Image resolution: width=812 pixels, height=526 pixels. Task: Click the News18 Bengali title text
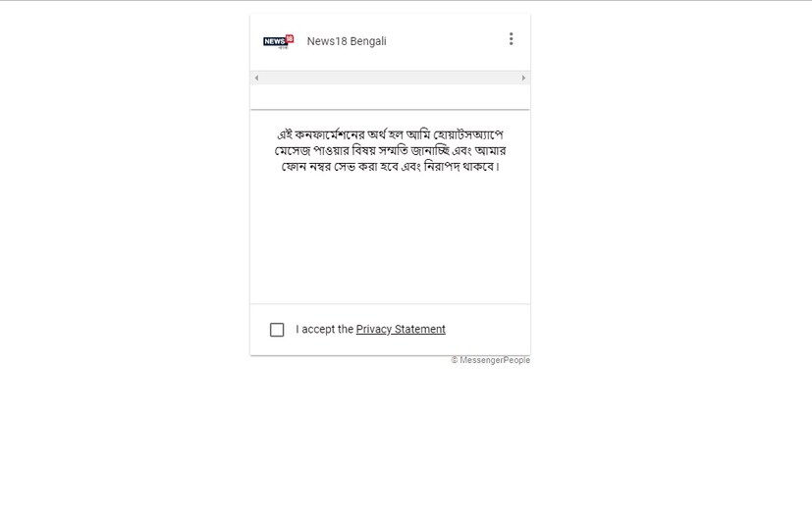(x=347, y=41)
